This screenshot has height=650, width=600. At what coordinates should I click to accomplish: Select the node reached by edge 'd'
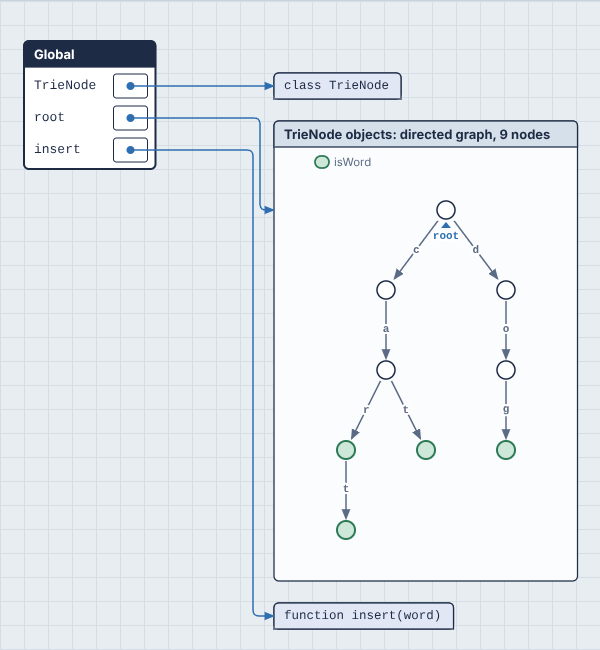[506, 290]
